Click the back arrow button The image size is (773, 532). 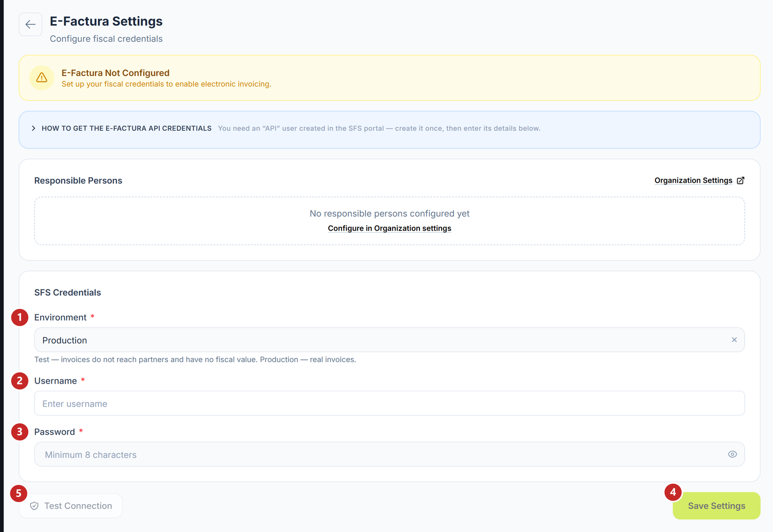coord(30,24)
